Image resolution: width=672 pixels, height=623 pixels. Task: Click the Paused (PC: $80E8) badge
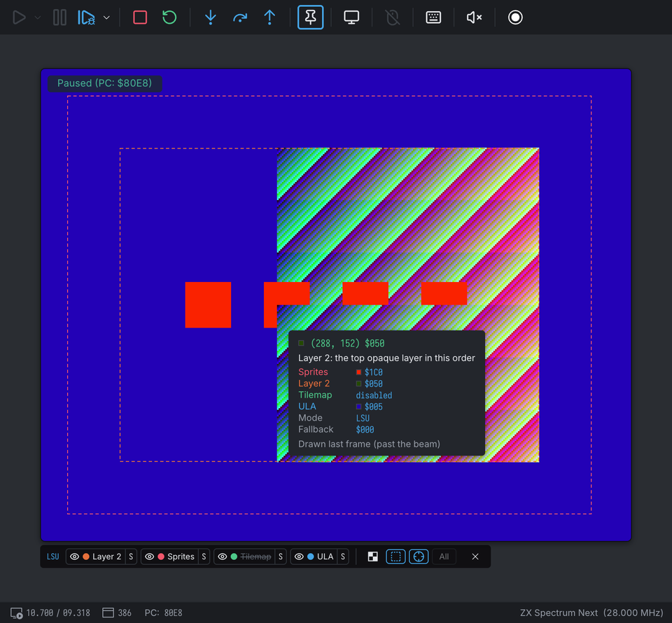click(x=104, y=83)
